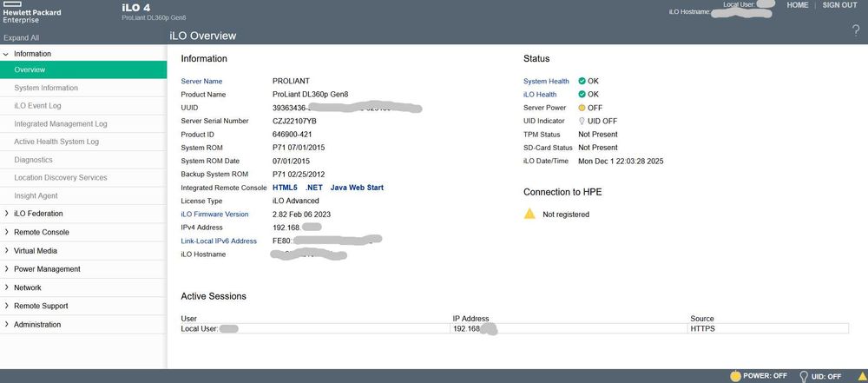
Task: Open Location Discovery Services
Action: pos(83,177)
